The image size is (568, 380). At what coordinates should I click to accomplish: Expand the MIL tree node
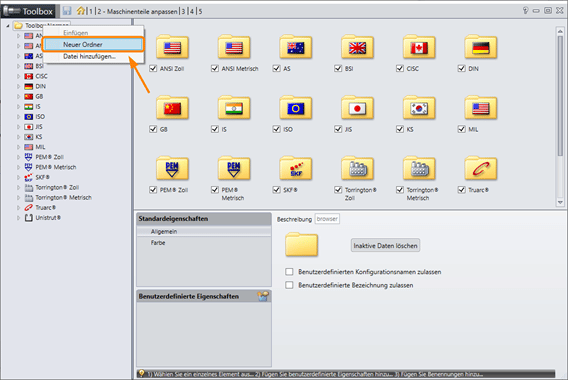[18, 147]
